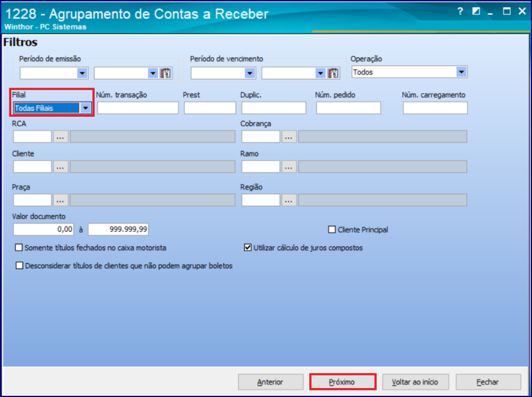Click the minimum Valor documento field 0,00
The height and width of the screenshot is (397, 532).
[43, 229]
